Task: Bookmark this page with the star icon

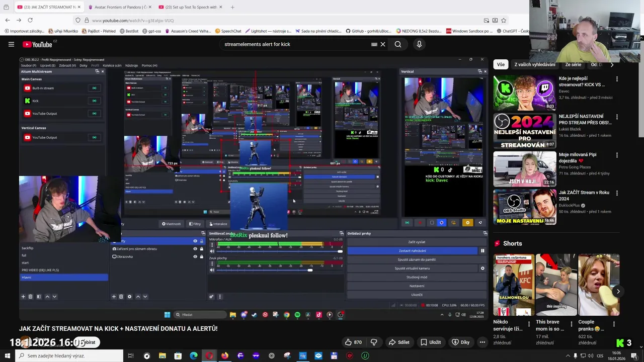Action: (504, 20)
